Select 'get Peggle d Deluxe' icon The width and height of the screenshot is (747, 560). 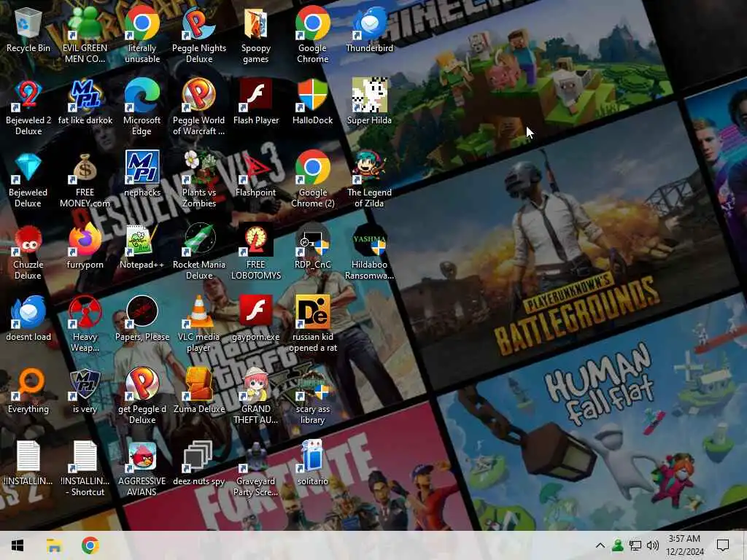click(x=142, y=385)
